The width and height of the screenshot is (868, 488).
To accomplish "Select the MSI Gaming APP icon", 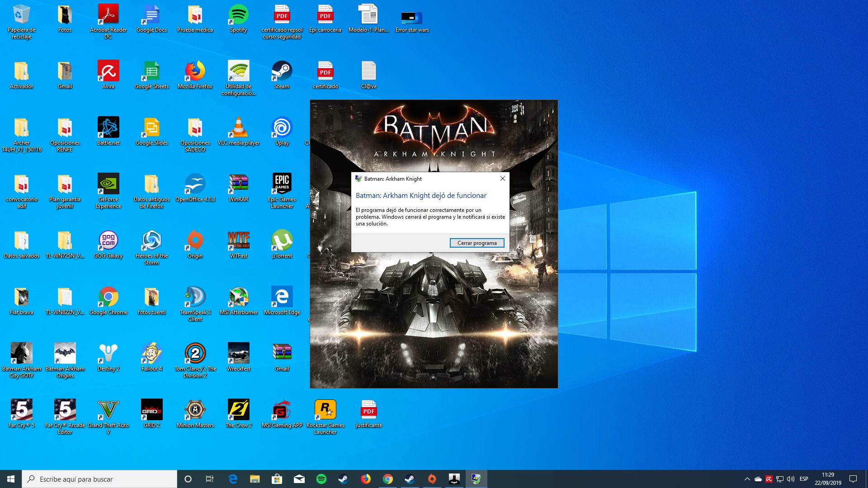I will click(x=282, y=413).
